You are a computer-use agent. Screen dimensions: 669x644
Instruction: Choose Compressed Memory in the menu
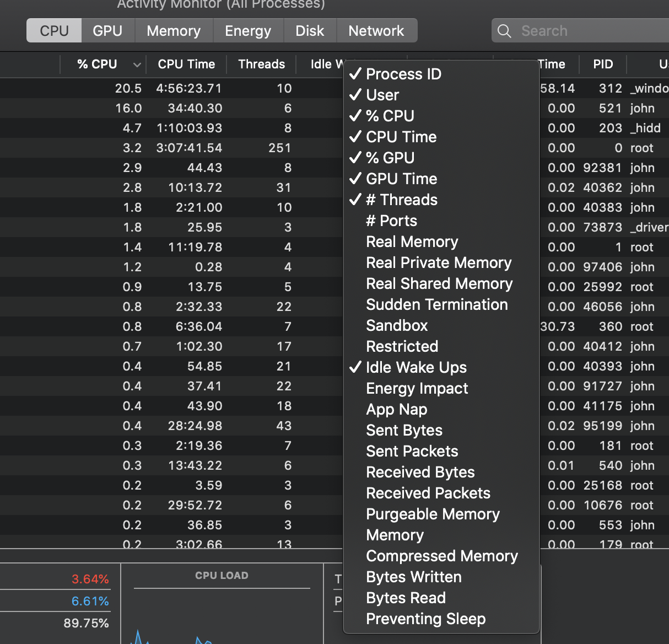tap(441, 556)
